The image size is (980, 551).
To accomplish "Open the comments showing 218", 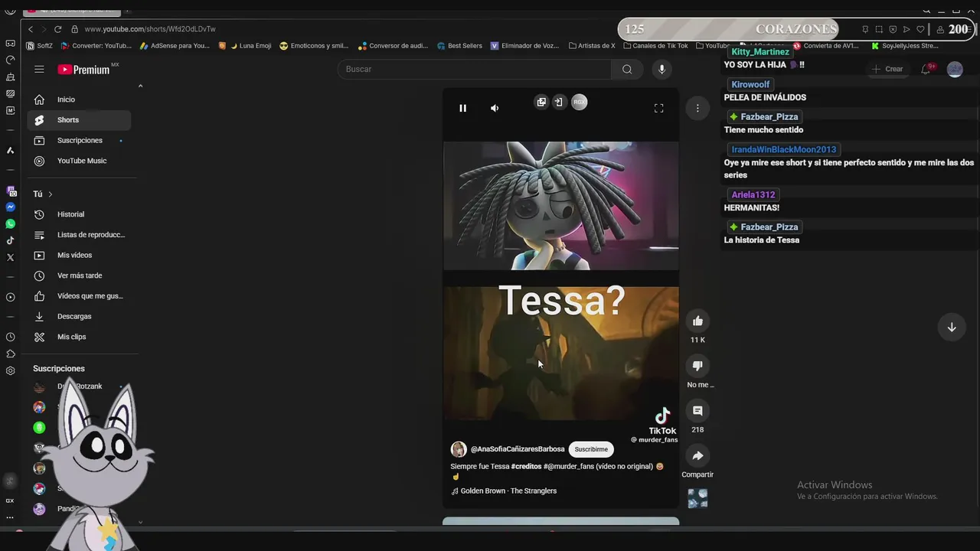I will 697,411.
